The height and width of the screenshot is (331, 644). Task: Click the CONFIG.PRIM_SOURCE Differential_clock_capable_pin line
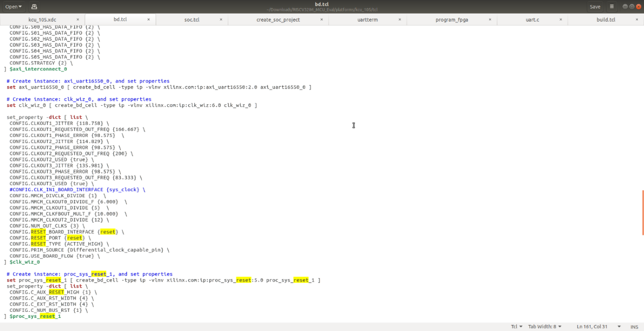coord(90,250)
